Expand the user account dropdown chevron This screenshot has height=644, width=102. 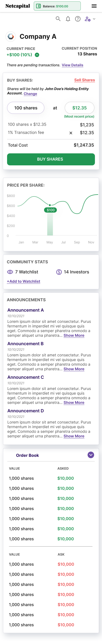click(x=94, y=19)
